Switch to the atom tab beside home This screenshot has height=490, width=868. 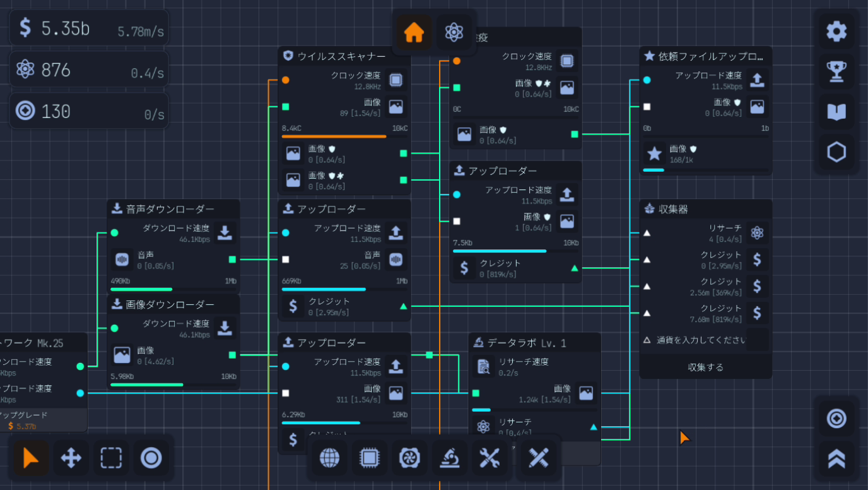click(453, 31)
